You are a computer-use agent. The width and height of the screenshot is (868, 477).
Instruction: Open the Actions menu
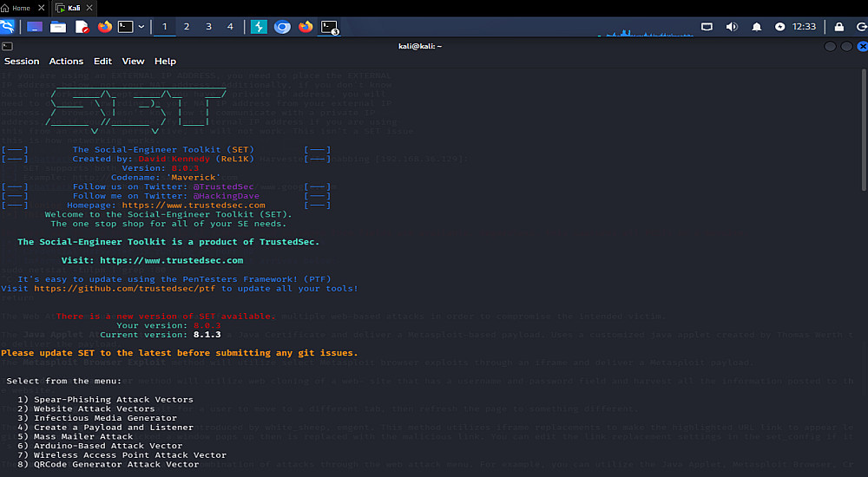[66, 62]
